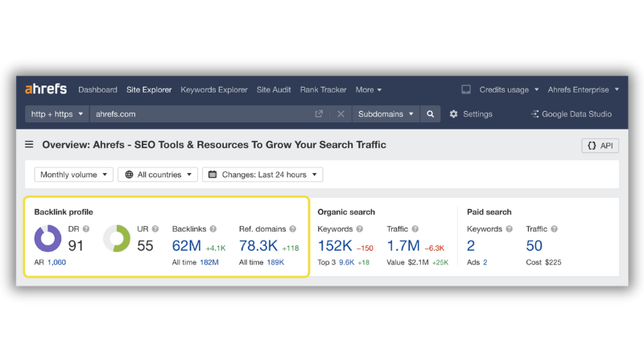The height and width of the screenshot is (362, 644).
Task: Click the Cost $225 text
Action: pos(543,262)
